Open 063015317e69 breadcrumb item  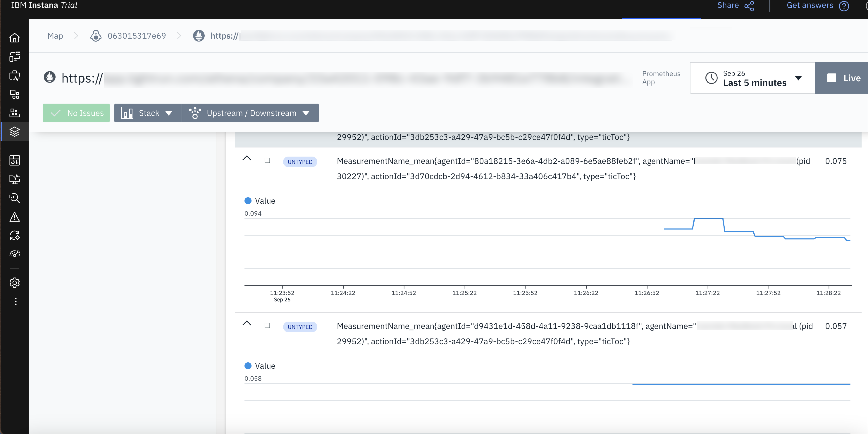[x=136, y=36]
